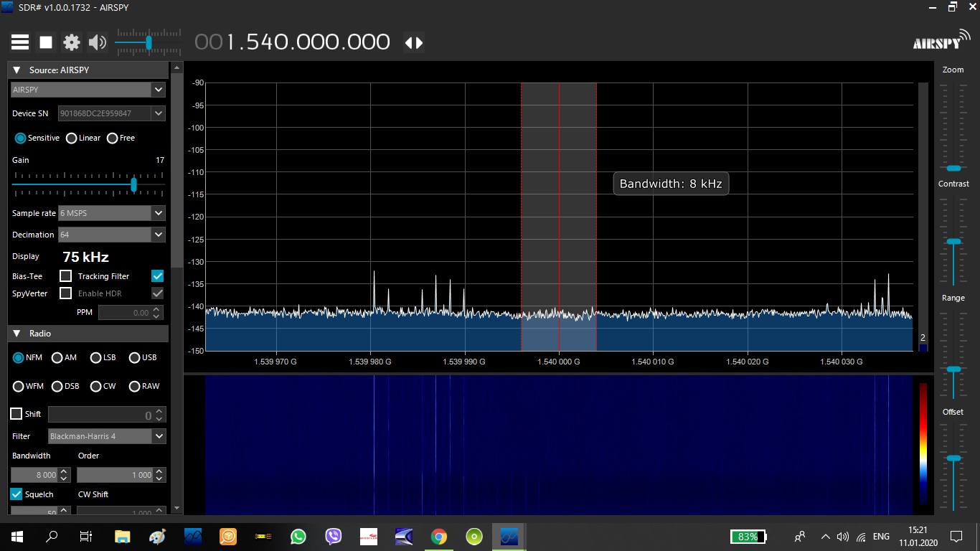Collapse the Source: AIRSPY panel
Viewport: 980px width, 551px height.
click(x=17, y=70)
